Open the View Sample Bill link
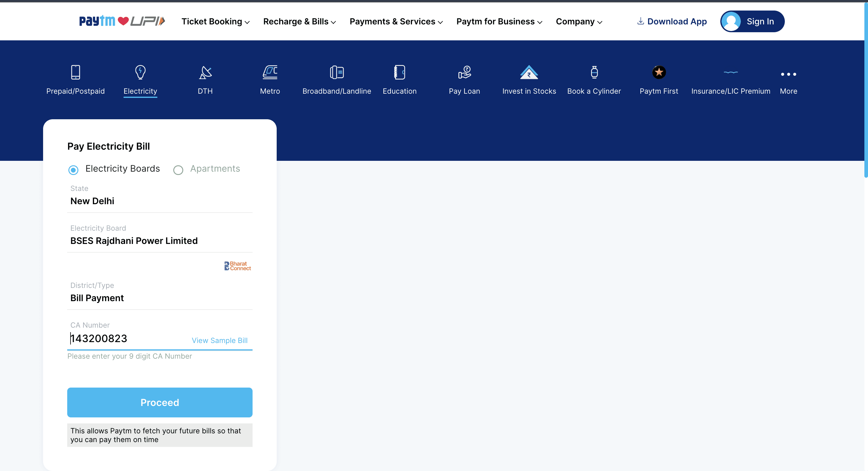Viewport: 868px width, 471px height. coord(219,340)
